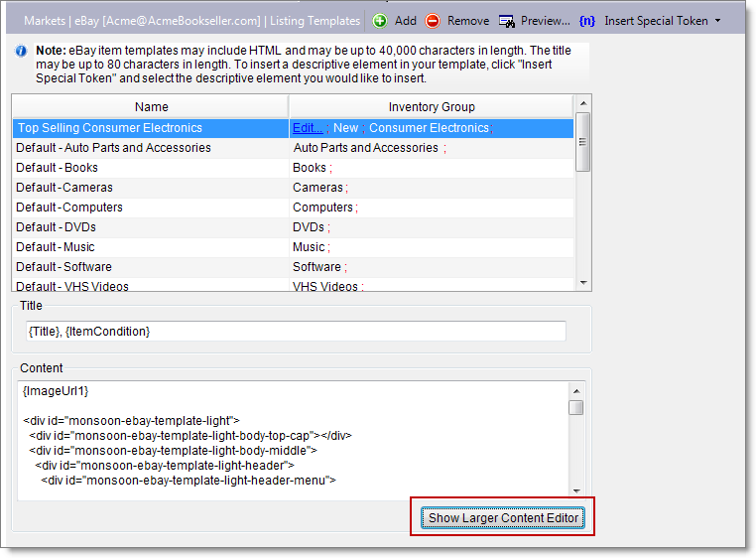
Task: Click the blue info Note icon
Action: coord(22,52)
